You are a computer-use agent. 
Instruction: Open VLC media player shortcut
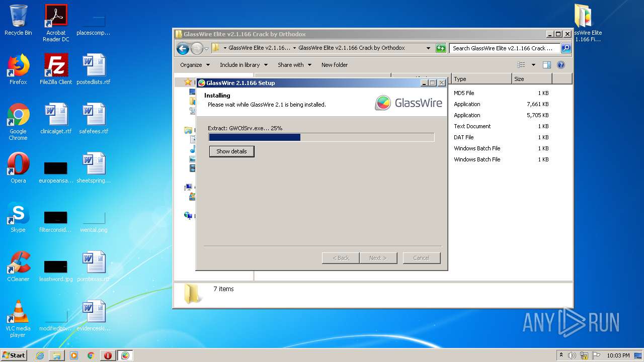click(x=18, y=319)
